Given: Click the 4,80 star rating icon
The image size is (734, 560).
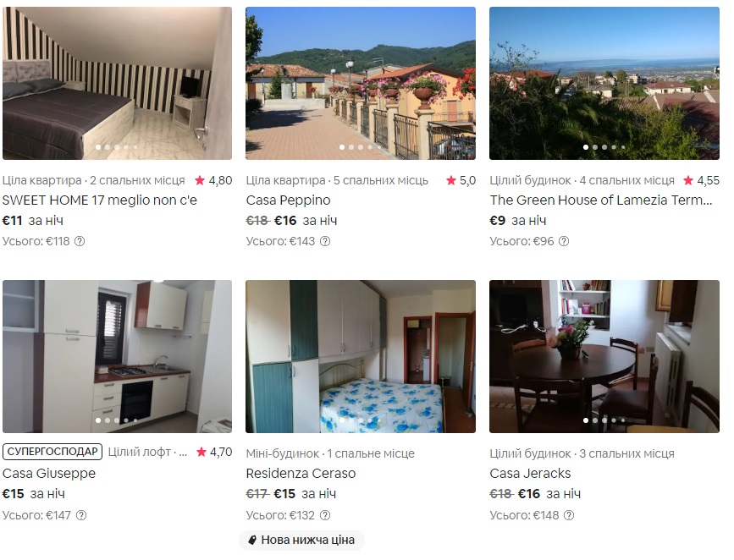Looking at the screenshot, I should click(200, 180).
